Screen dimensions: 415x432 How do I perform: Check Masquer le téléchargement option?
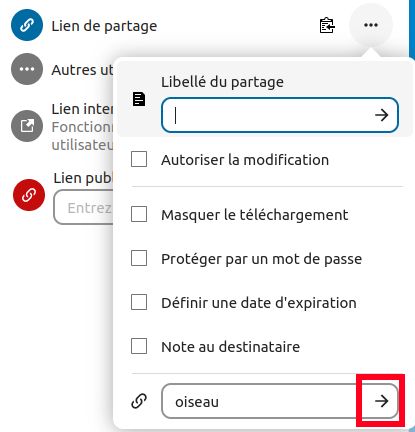coord(139,214)
